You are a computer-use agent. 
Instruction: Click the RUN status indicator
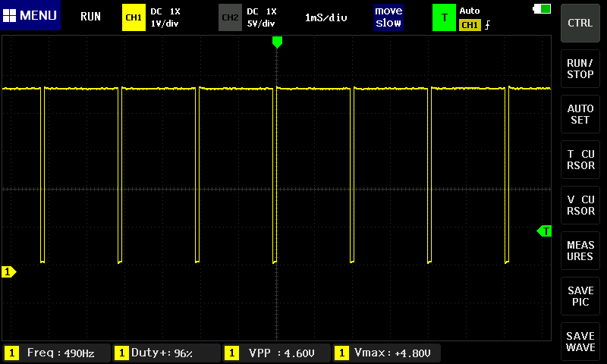click(x=90, y=17)
